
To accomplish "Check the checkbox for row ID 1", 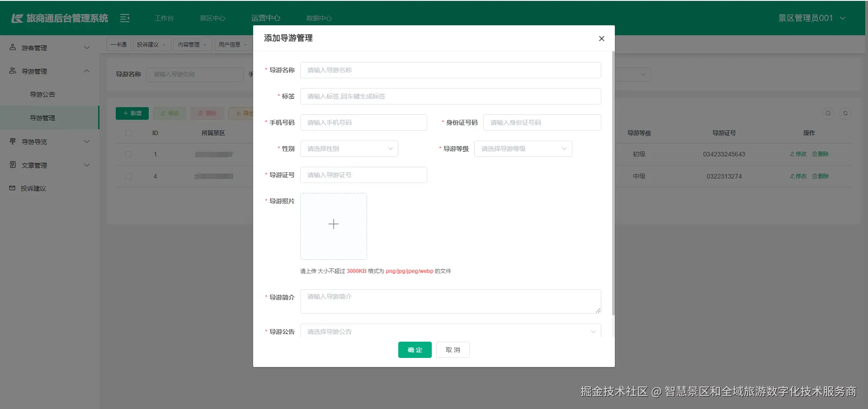I will click(128, 154).
